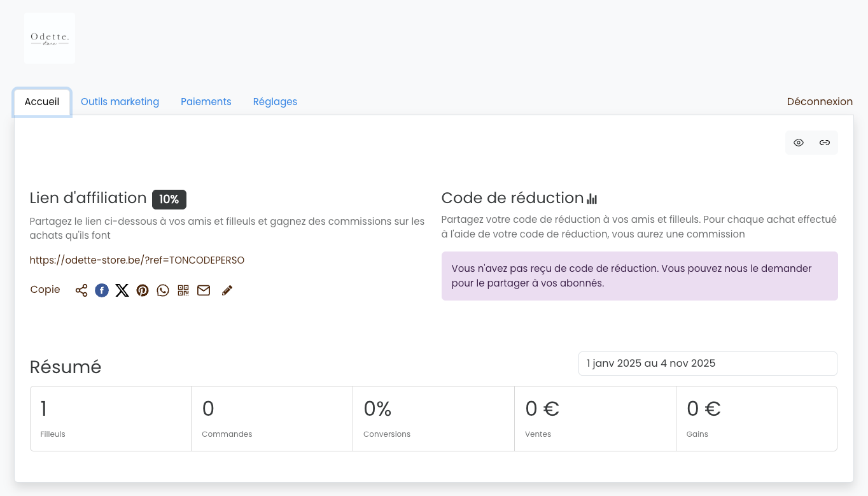Share affiliate link on X
The height and width of the screenshot is (496, 868).
[122, 290]
